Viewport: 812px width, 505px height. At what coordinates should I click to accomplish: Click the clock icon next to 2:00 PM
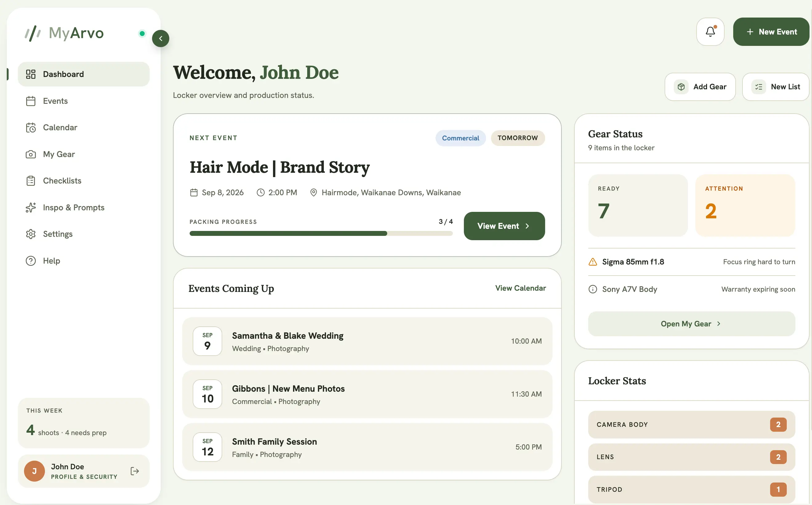pyautogui.click(x=260, y=193)
